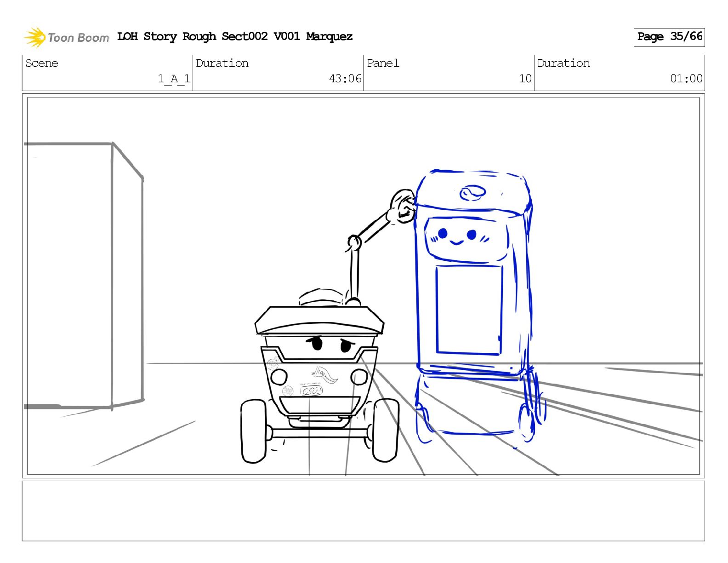Click the title 'LOH Story Rough Sect002 V001 Marquez'
Image resolution: width=728 pixels, height=563 pixels.
(235, 37)
